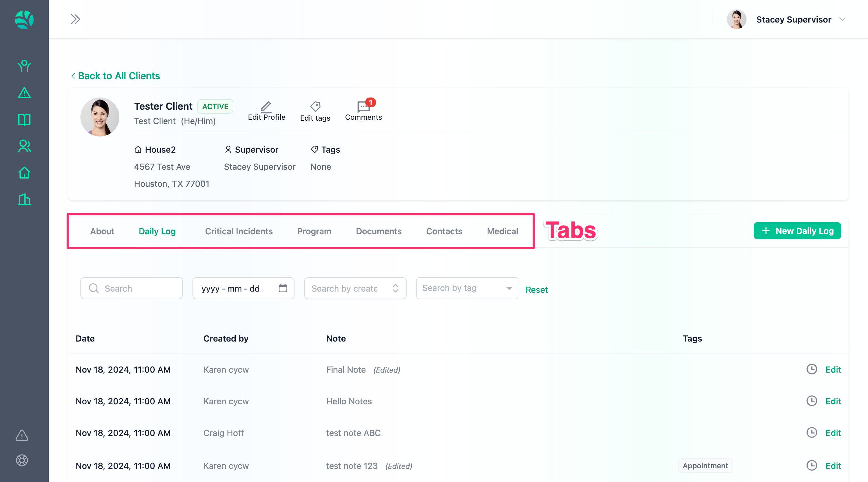Open history clock for Final Note row
This screenshot has height=482, width=868.
[x=811, y=369]
